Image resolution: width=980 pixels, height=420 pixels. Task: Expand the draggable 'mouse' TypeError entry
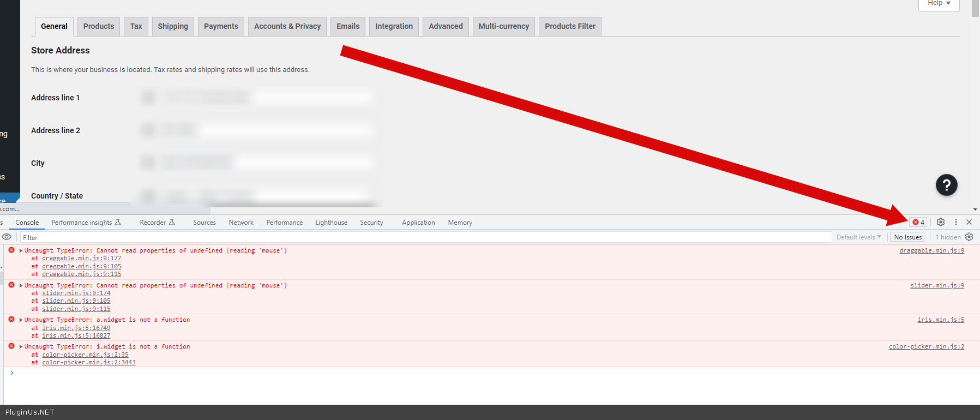click(x=21, y=251)
